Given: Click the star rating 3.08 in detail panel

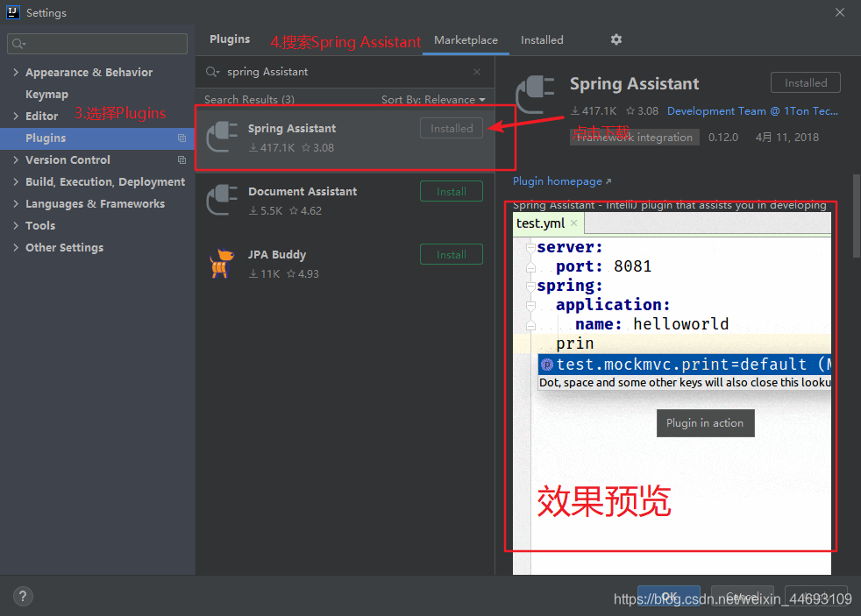Looking at the screenshot, I should click(x=642, y=110).
